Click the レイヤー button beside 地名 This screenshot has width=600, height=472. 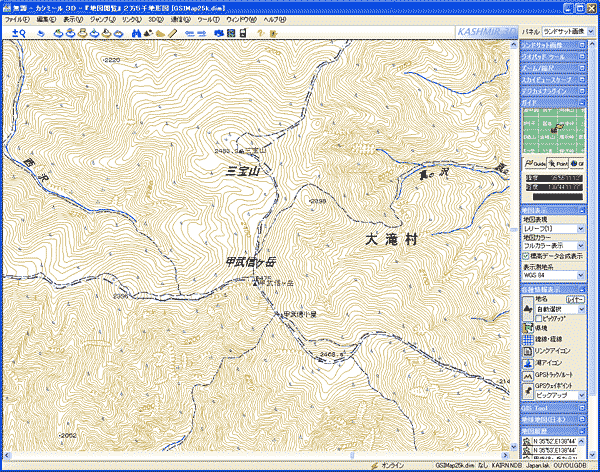point(575,299)
